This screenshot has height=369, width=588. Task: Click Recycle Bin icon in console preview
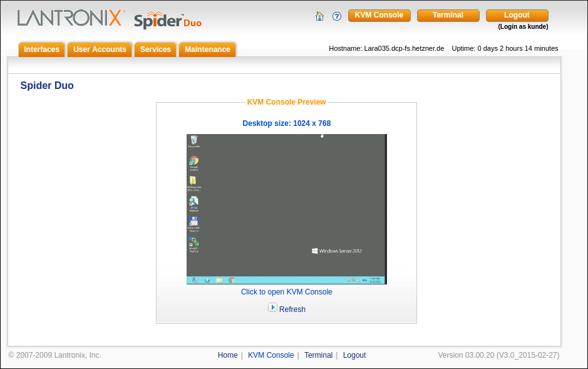194,142
